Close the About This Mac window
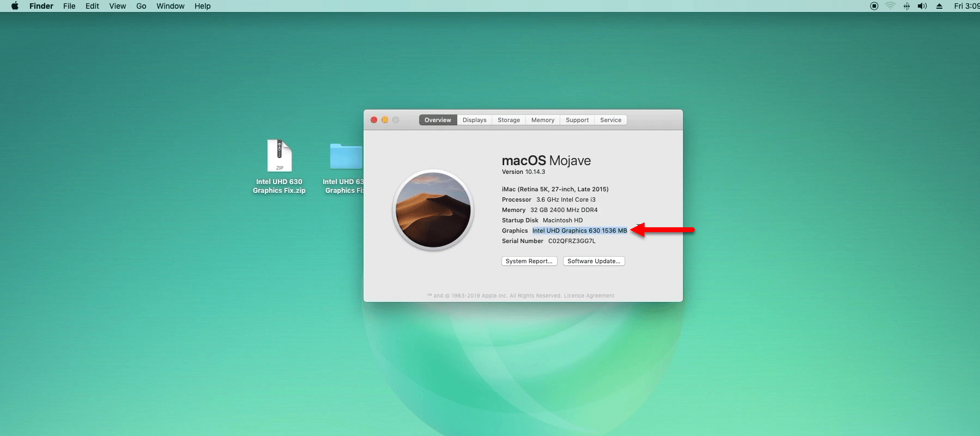Image resolution: width=980 pixels, height=436 pixels. pos(374,120)
